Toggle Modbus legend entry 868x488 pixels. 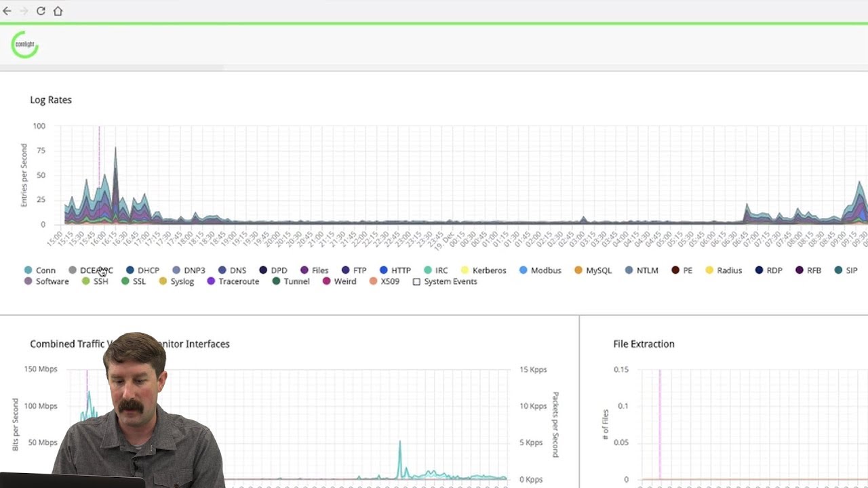pos(541,270)
